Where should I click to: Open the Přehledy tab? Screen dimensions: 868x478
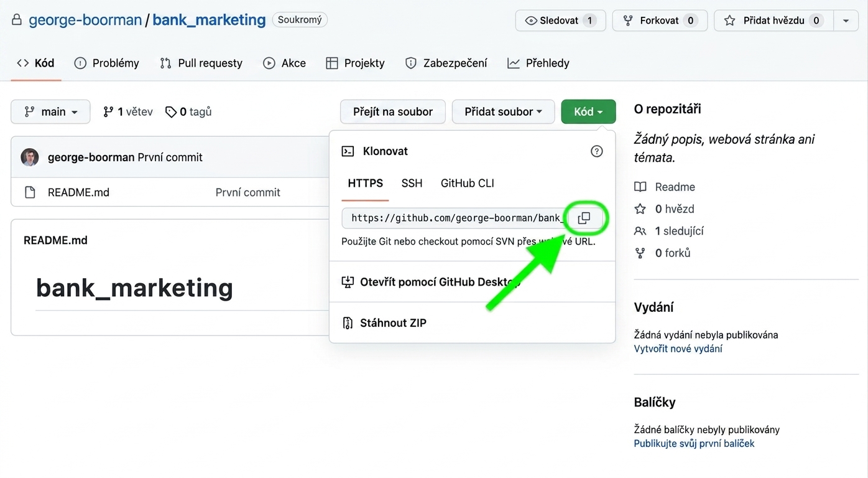pos(538,63)
